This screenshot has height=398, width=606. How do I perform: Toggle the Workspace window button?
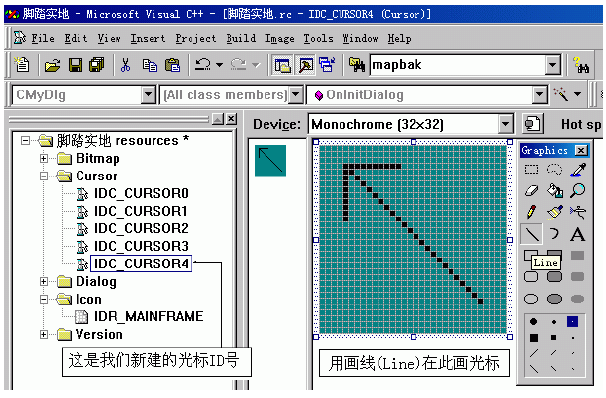coord(282,65)
